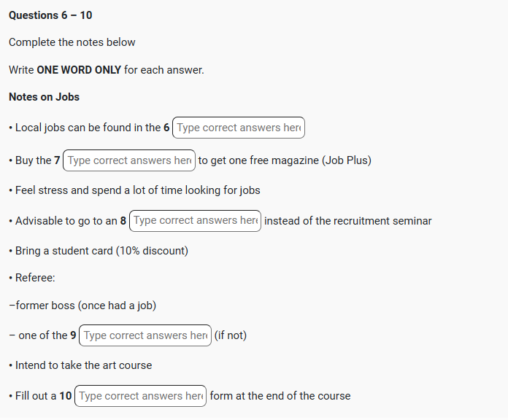Focus the question 8 answer input
The height and width of the screenshot is (420, 508).
(x=195, y=221)
